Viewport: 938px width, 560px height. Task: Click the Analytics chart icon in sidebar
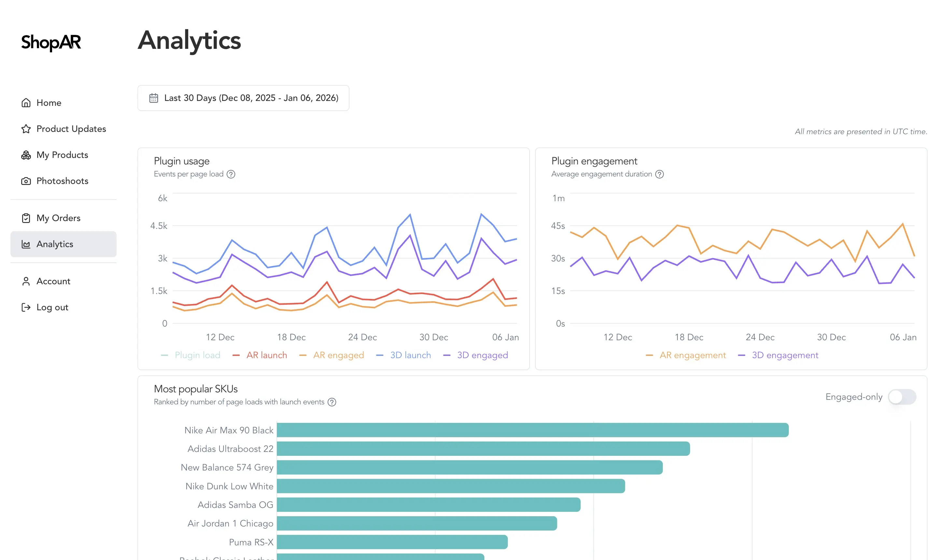(25, 244)
